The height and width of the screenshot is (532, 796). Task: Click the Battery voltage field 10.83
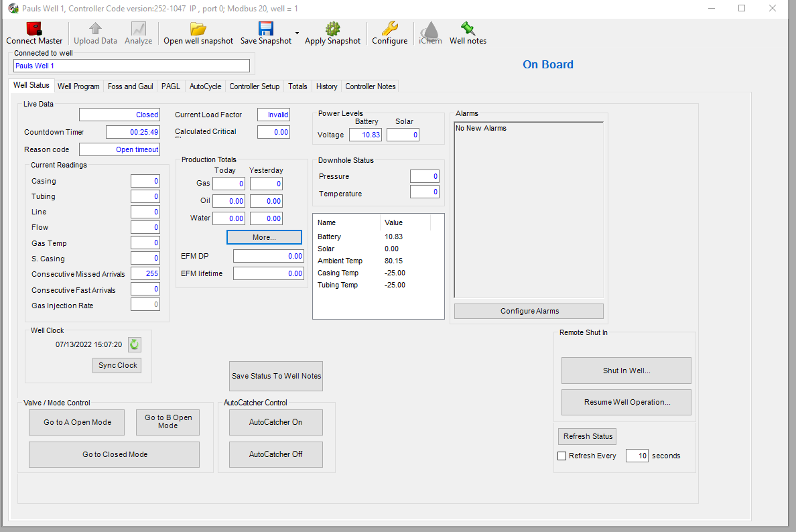click(x=366, y=135)
